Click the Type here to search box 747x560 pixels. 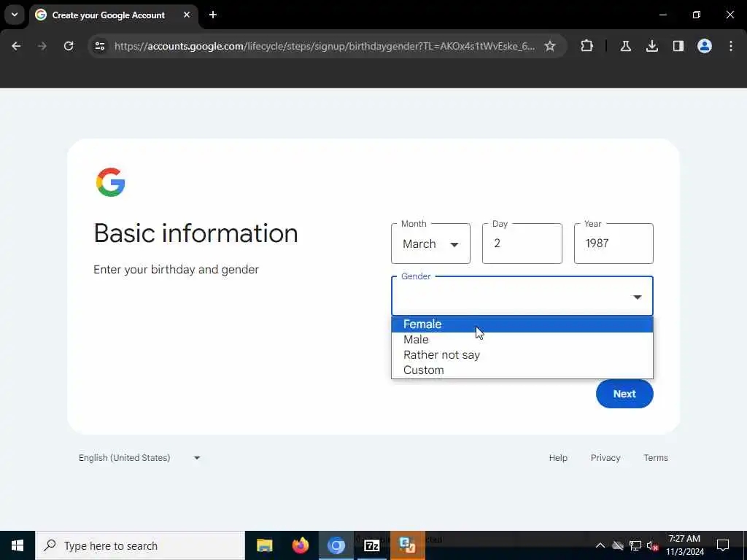pyautogui.click(x=140, y=545)
